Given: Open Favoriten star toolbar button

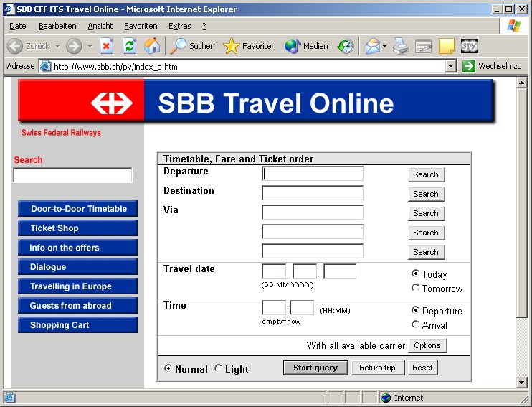Looking at the screenshot, I should tap(250, 46).
